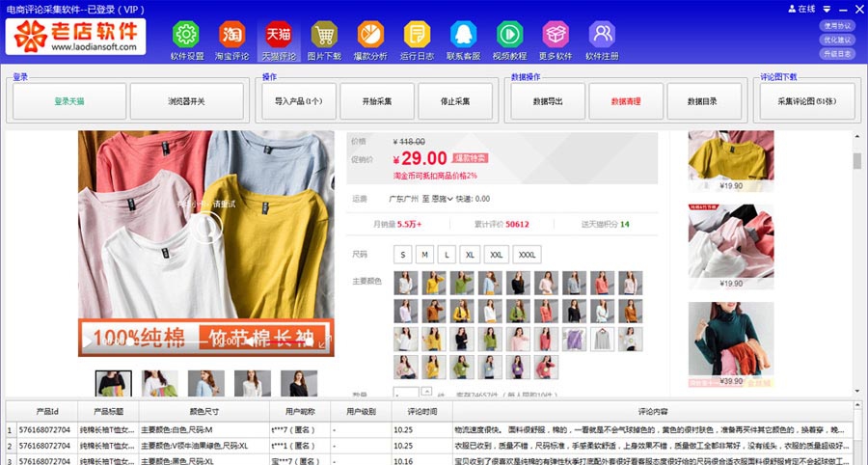Sort by 用户昵称 column header
The height and width of the screenshot is (465, 868).
point(300,412)
